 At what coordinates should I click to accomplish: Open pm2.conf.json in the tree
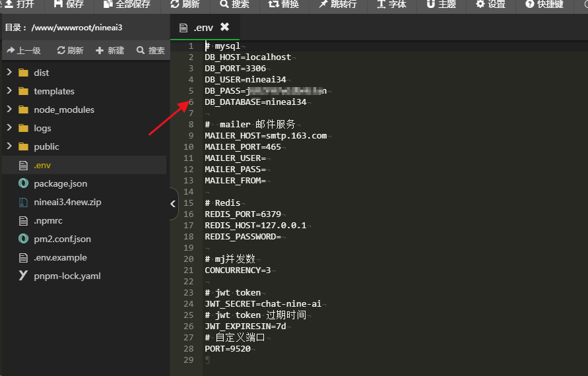tap(62, 239)
